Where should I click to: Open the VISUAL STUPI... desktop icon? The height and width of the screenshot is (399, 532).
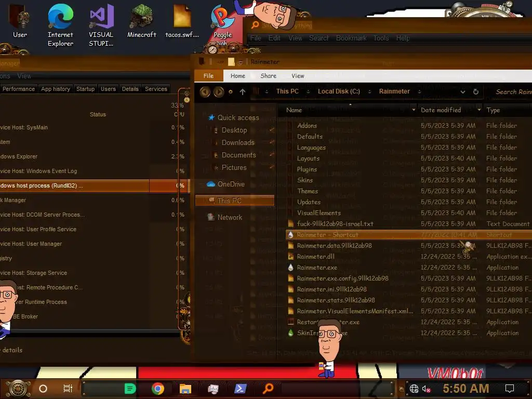coord(101,25)
